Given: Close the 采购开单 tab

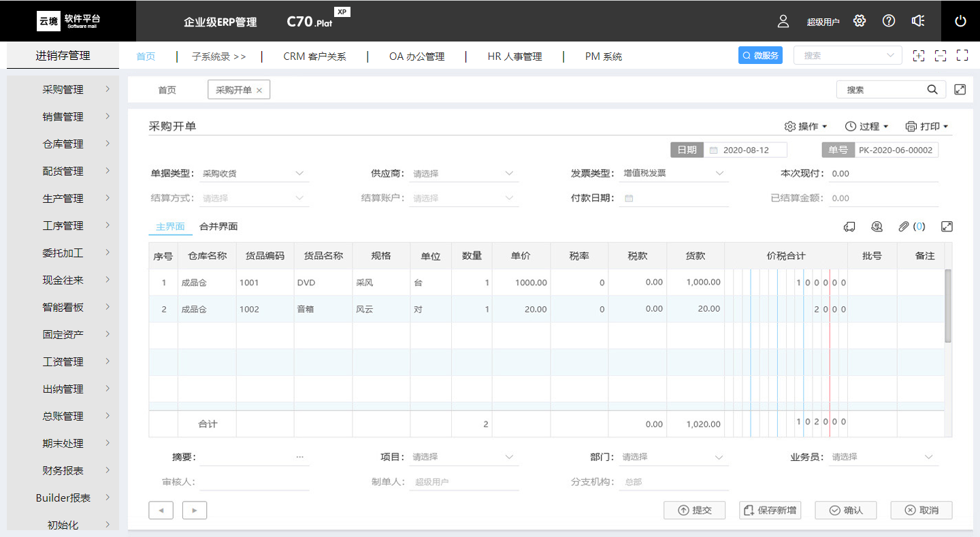Looking at the screenshot, I should tap(259, 91).
